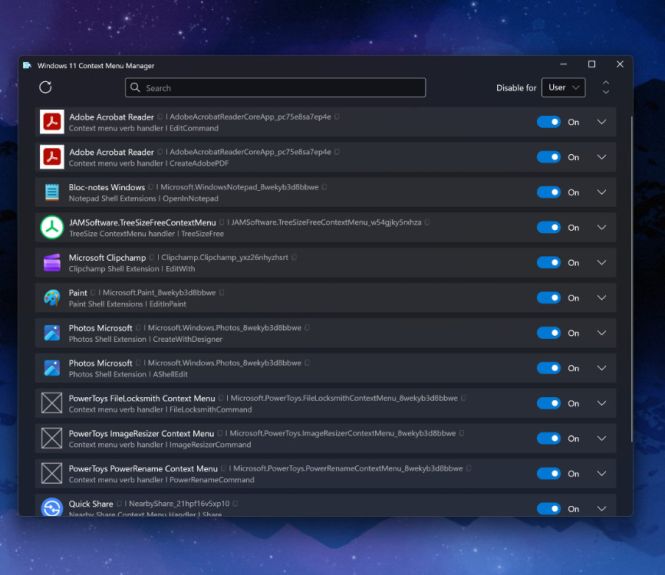This screenshot has height=575, width=665.
Task: Expand Photos CreateWithDesigner row chevron
Action: [x=601, y=333]
